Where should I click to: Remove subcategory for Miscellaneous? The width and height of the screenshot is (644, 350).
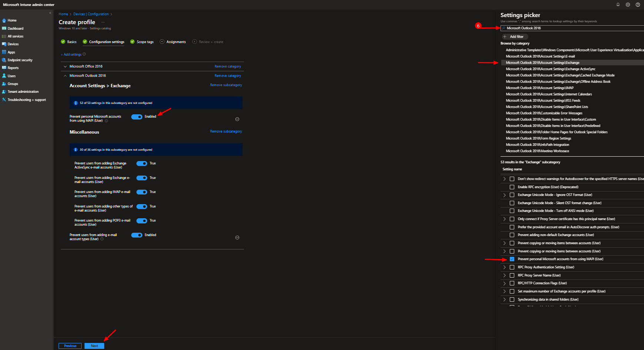pyautogui.click(x=226, y=131)
